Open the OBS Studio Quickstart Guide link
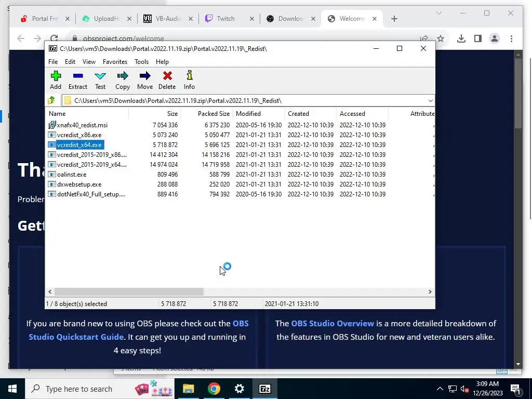This screenshot has width=532, height=399. point(138,330)
